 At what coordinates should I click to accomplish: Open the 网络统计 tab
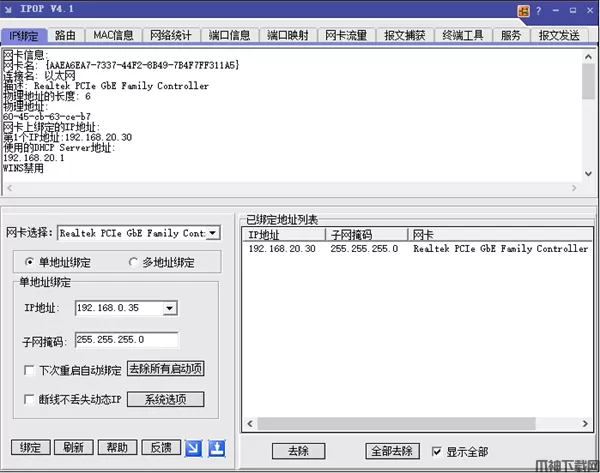171,36
